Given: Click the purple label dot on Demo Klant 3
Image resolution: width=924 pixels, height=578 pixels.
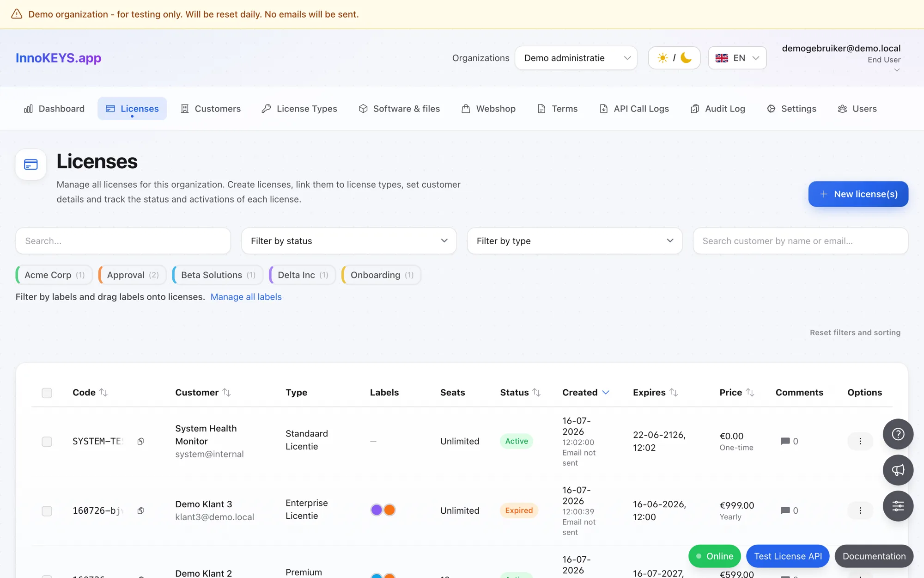Looking at the screenshot, I should (x=377, y=510).
